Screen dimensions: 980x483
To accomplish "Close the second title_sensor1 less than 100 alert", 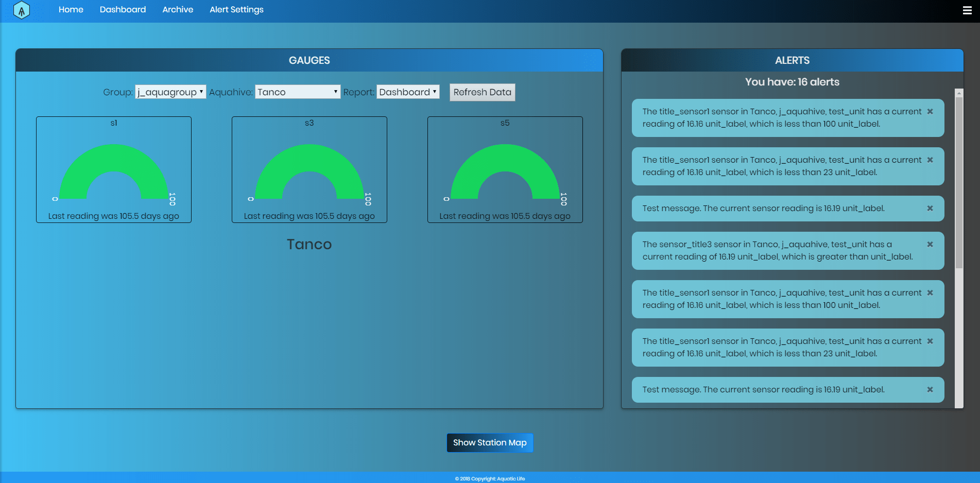I will [930, 293].
